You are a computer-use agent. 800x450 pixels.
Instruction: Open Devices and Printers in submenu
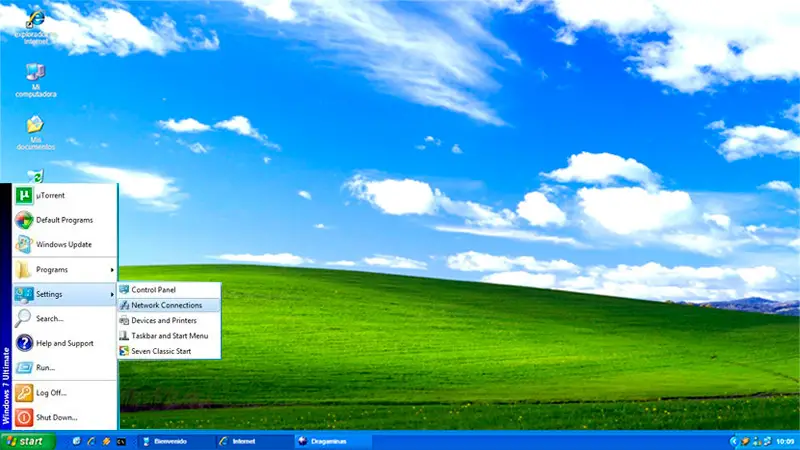pyautogui.click(x=169, y=320)
